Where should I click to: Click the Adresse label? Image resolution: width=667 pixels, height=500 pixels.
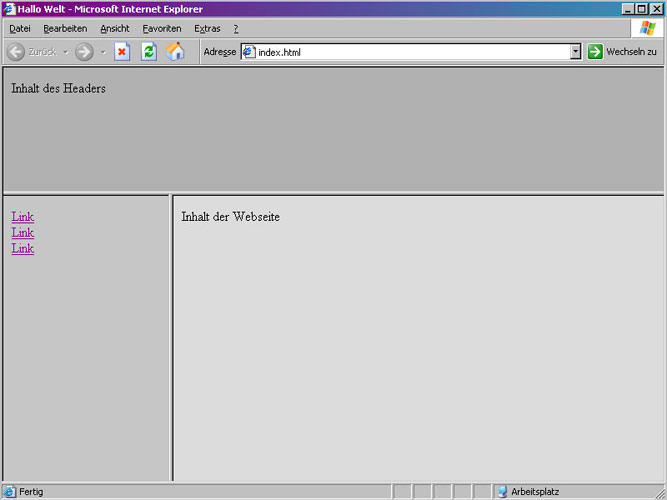tap(219, 52)
